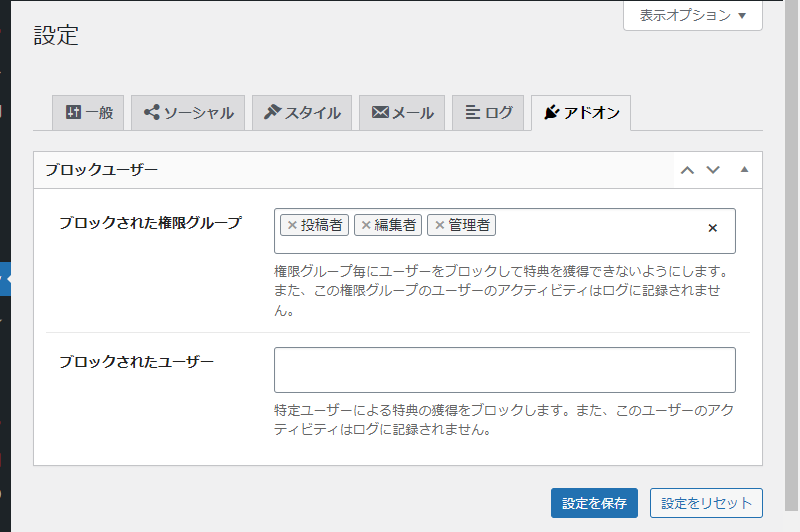Collapse the ブロックユーザー panel

(744, 170)
